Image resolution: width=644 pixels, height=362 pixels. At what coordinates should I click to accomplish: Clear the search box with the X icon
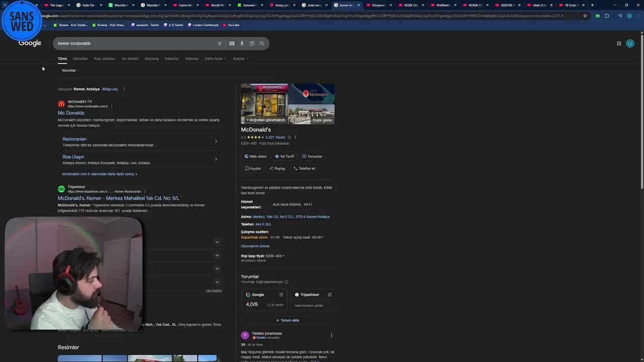(219, 44)
